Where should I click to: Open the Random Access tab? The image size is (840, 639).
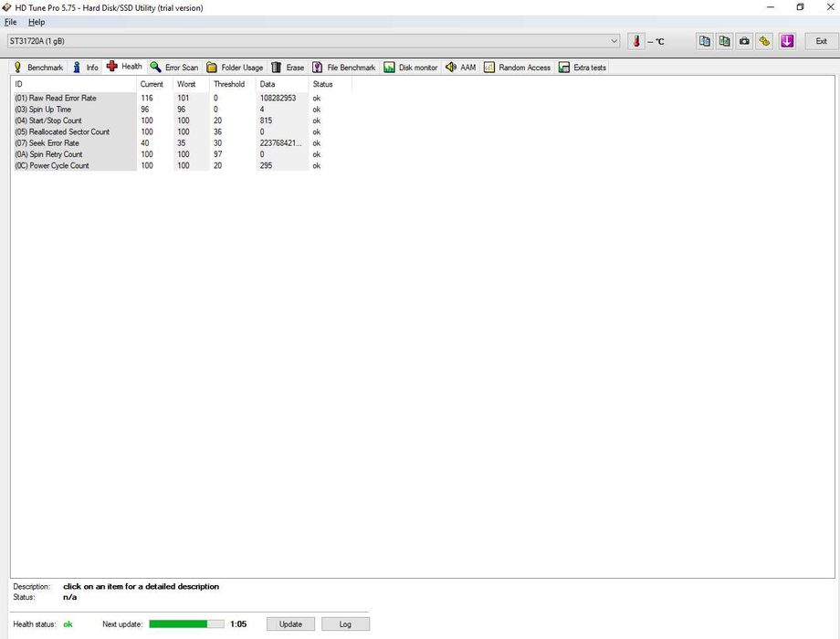tap(518, 68)
